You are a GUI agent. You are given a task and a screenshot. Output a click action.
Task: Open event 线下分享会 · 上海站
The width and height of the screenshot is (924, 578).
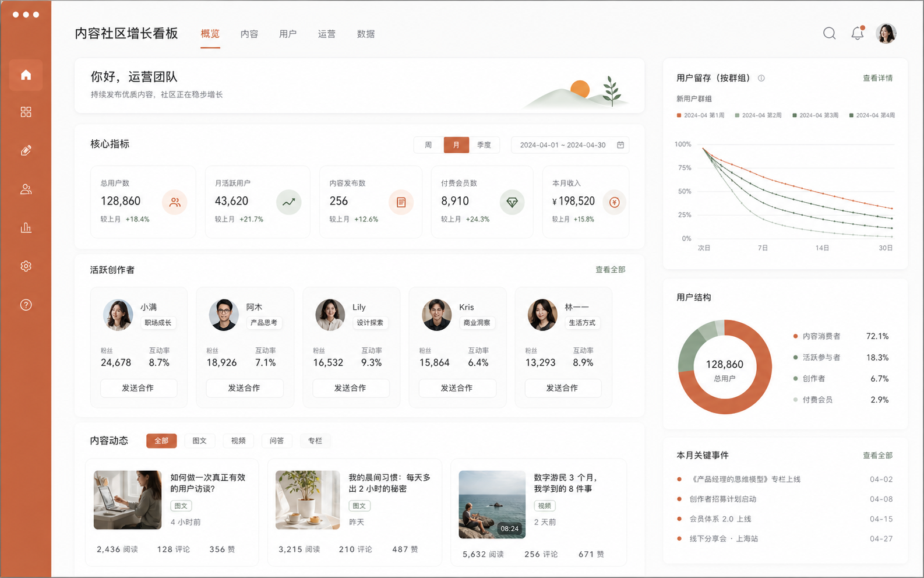(785, 539)
